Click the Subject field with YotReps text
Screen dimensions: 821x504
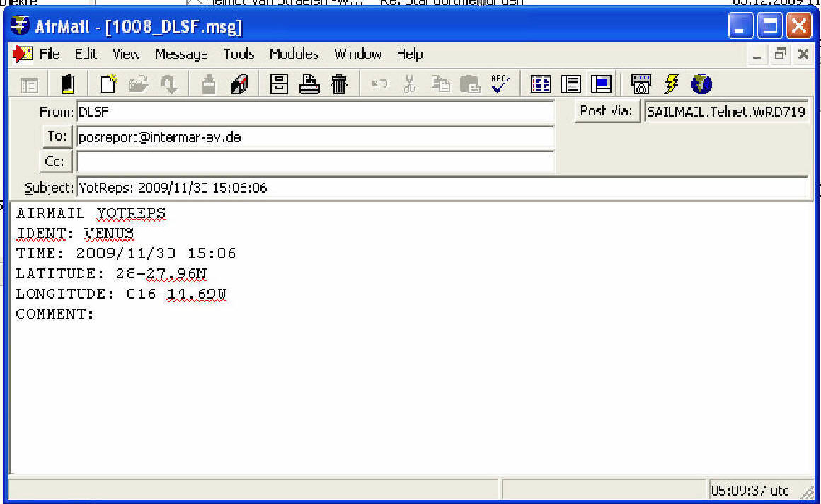coord(442,188)
